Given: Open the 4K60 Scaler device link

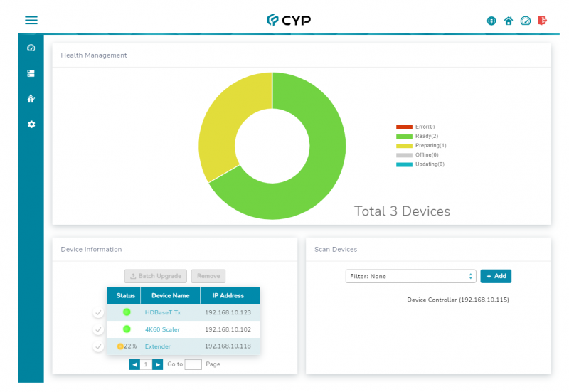Looking at the screenshot, I should coord(162,329).
